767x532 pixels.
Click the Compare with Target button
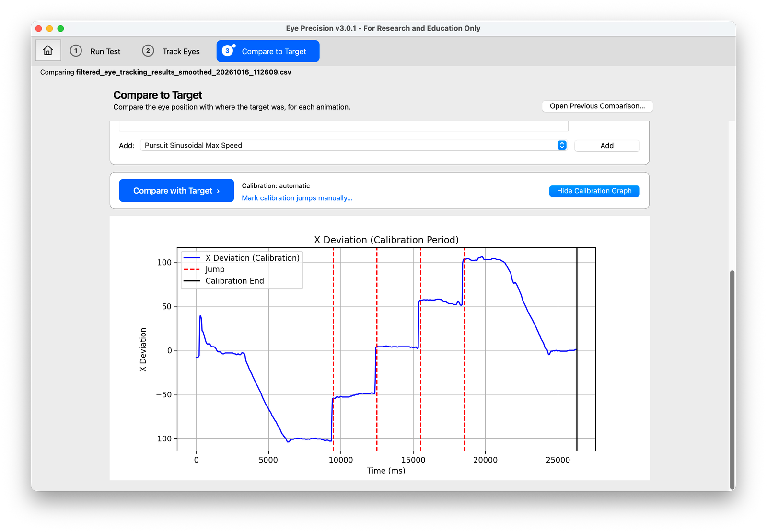click(176, 191)
